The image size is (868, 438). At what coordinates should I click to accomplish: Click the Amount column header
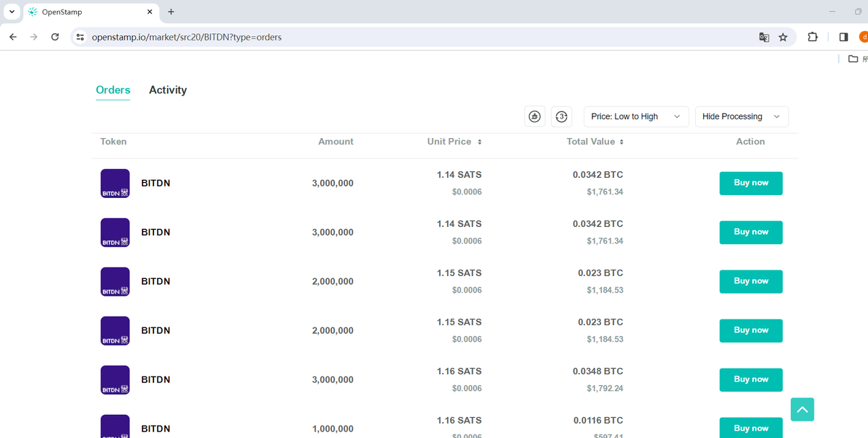[336, 142]
